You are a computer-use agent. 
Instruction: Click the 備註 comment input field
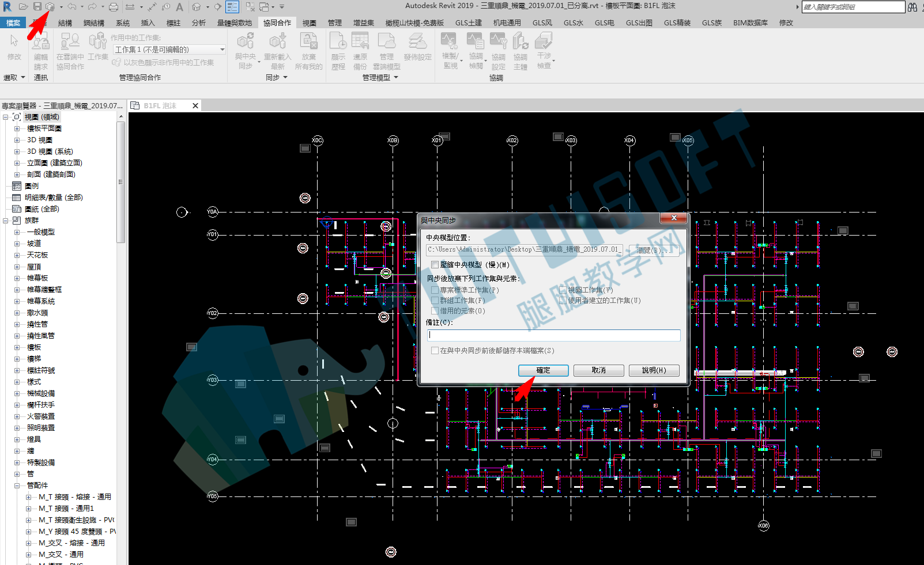point(553,335)
